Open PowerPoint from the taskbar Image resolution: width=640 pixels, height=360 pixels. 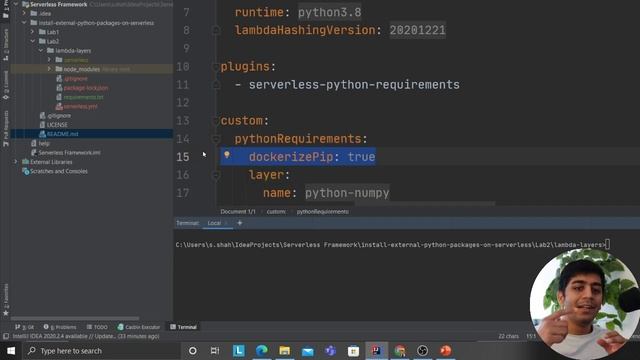pyautogui.click(x=445, y=351)
